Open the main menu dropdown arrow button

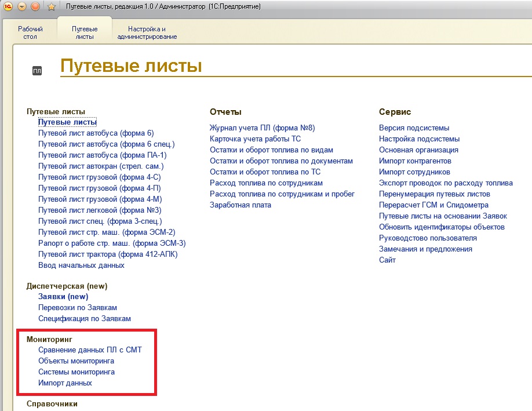[21, 6]
